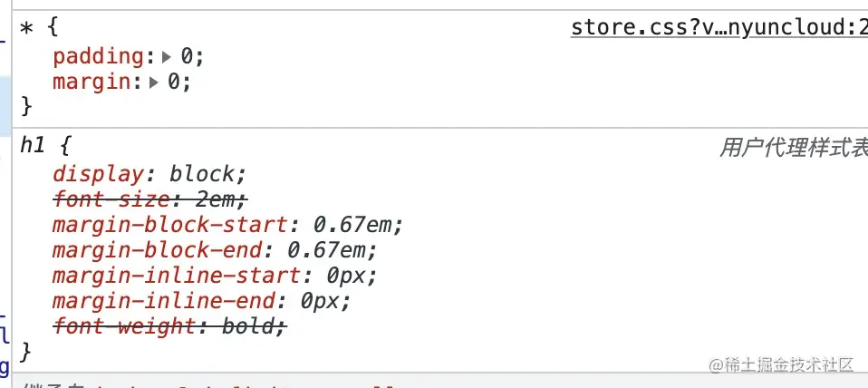Click the struck-through font-size declaration
This screenshot has height=388, width=868.
(x=150, y=199)
